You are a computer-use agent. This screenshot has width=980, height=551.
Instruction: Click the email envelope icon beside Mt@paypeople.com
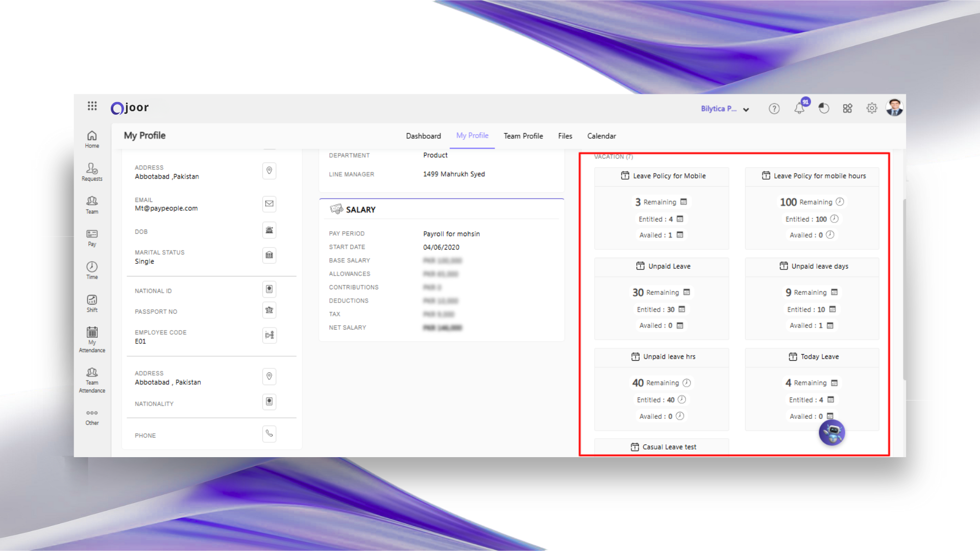[269, 204]
